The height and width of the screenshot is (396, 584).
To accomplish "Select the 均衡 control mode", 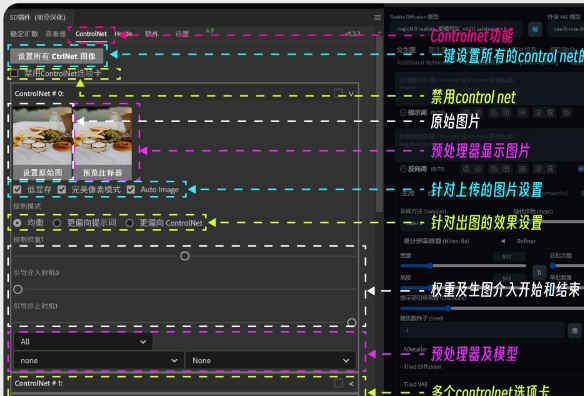I will (x=17, y=223).
